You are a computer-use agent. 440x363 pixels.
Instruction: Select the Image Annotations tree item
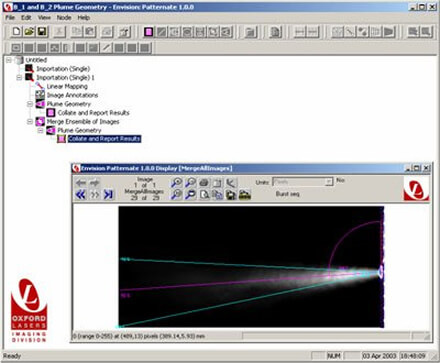coord(72,95)
